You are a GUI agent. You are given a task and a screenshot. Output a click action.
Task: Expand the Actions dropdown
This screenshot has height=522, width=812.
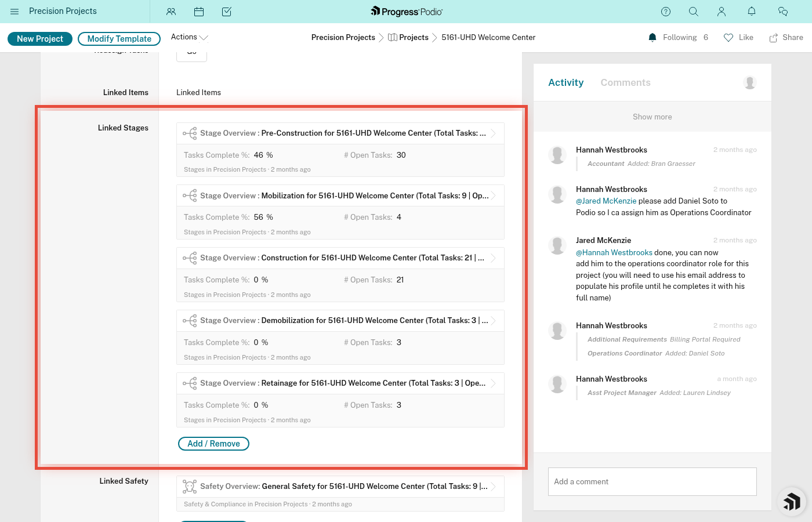(189, 37)
